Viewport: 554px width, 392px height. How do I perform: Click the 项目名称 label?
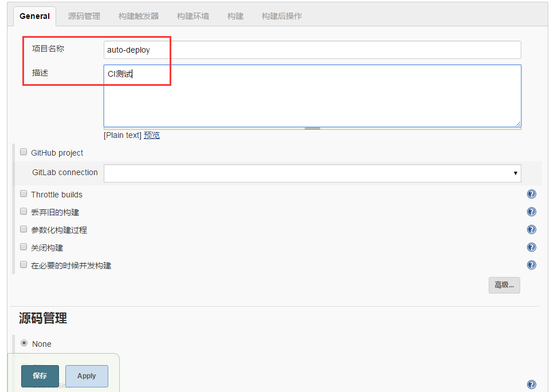tap(48, 49)
